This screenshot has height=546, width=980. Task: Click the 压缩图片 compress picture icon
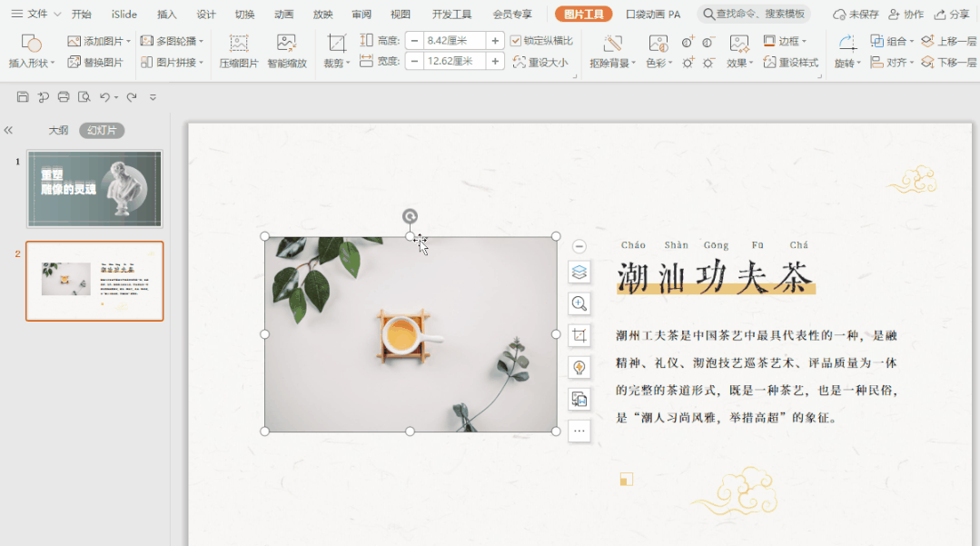238,44
